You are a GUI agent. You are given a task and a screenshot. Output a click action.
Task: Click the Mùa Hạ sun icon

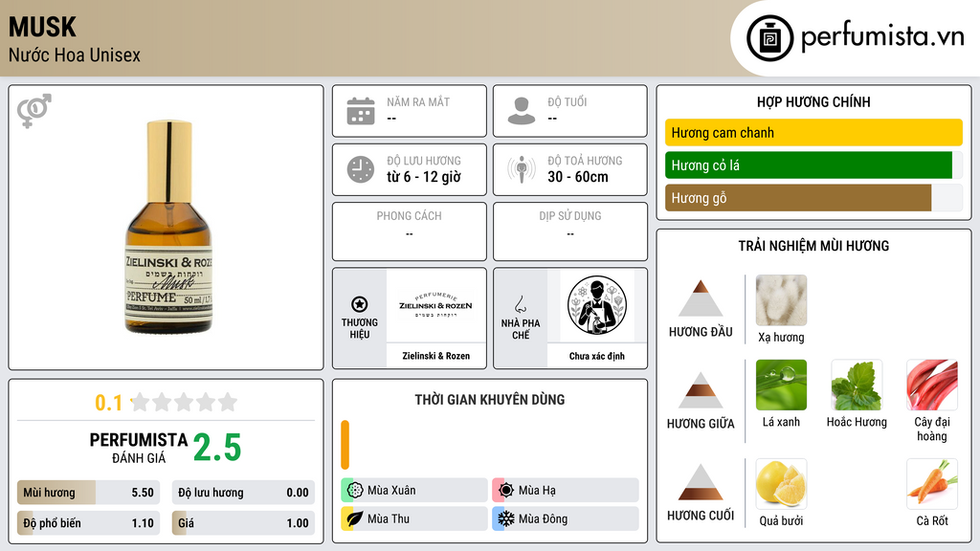[x=506, y=491]
